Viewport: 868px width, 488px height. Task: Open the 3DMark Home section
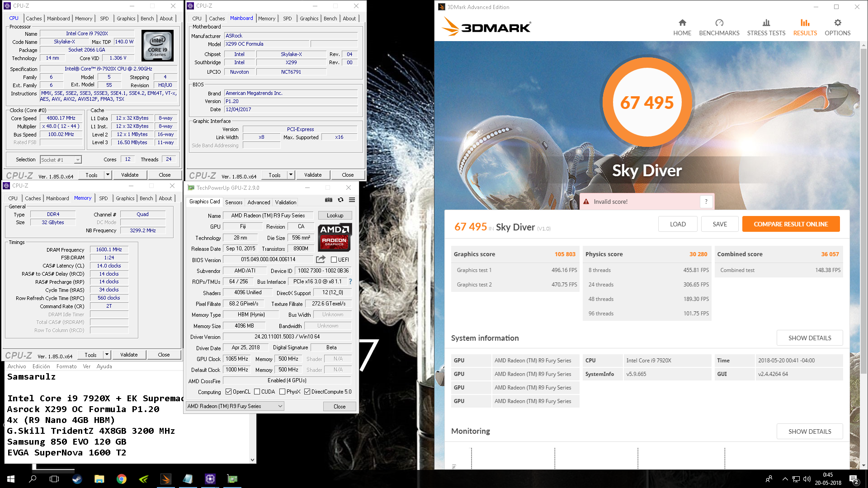click(682, 28)
